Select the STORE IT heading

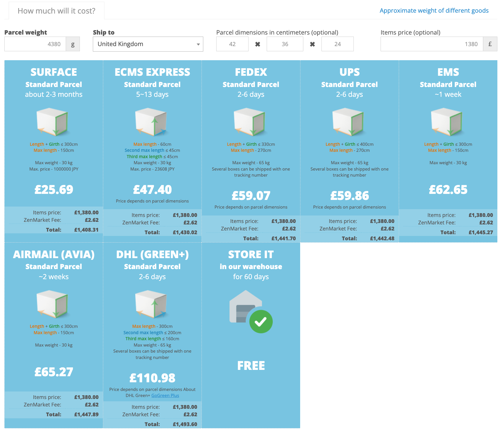click(x=251, y=254)
